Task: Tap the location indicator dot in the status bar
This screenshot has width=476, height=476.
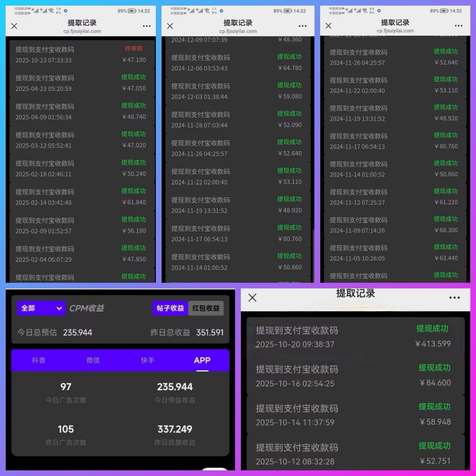Action: (x=66, y=11)
